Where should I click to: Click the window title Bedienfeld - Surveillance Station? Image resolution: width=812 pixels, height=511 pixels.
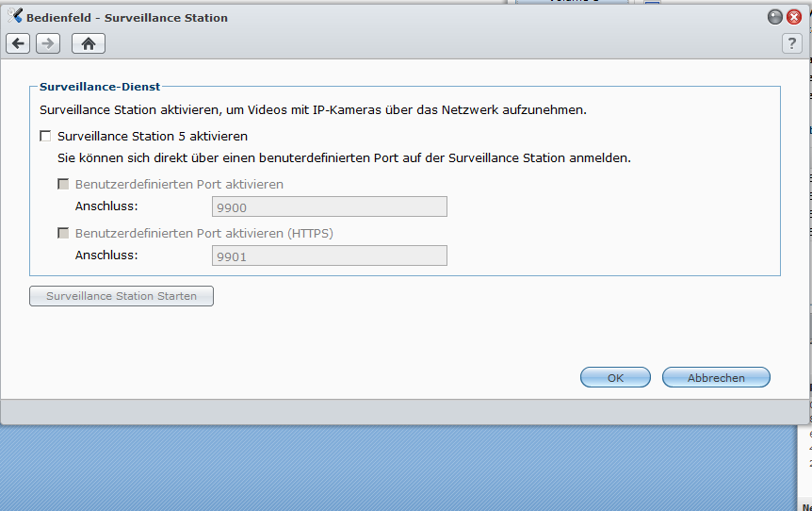click(x=127, y=18)
